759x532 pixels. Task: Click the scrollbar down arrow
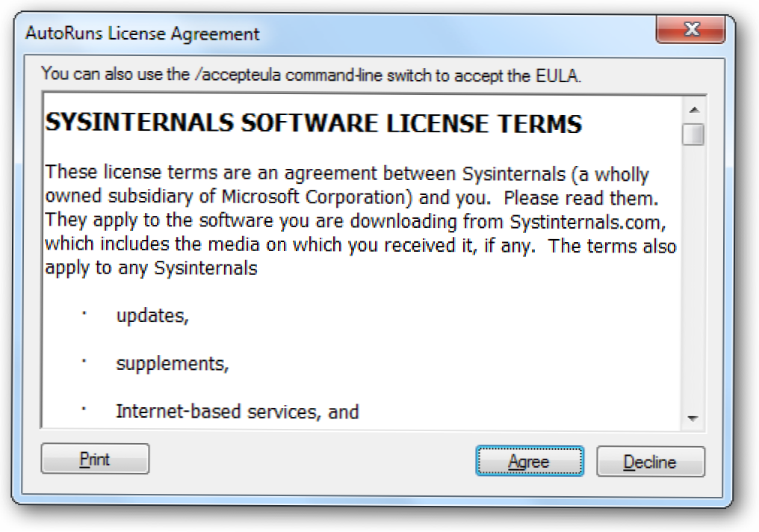click(x=696, y=418)
